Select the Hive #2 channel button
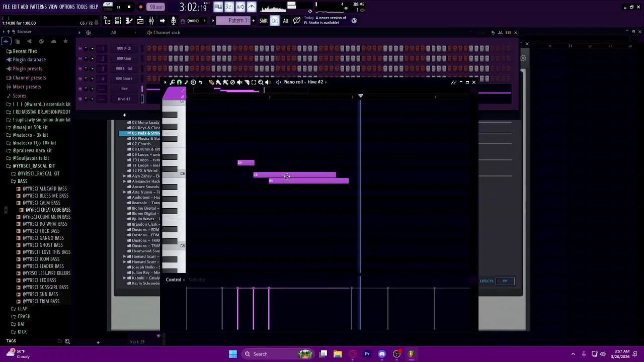This screenshot has width=644, height=362. (124, 99)
